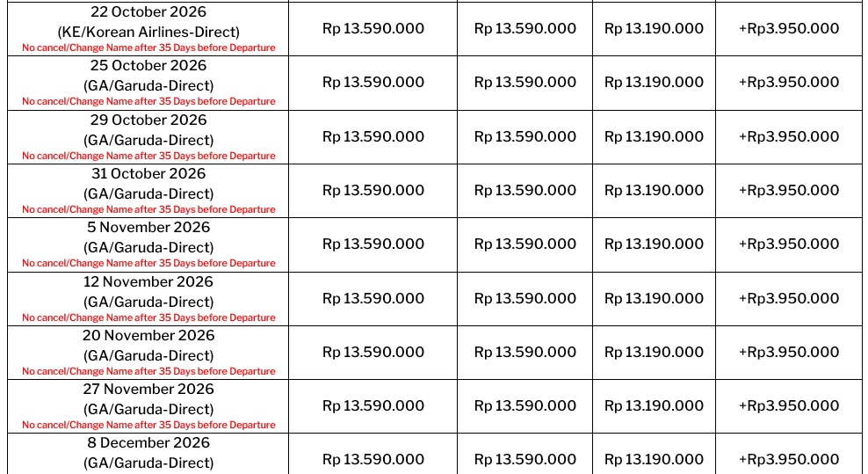Image resolution: width=868 pixels, height=474 pixels.
Task: Select the KE/Korean Airlines-Direct text
Action: click(148, 32)
